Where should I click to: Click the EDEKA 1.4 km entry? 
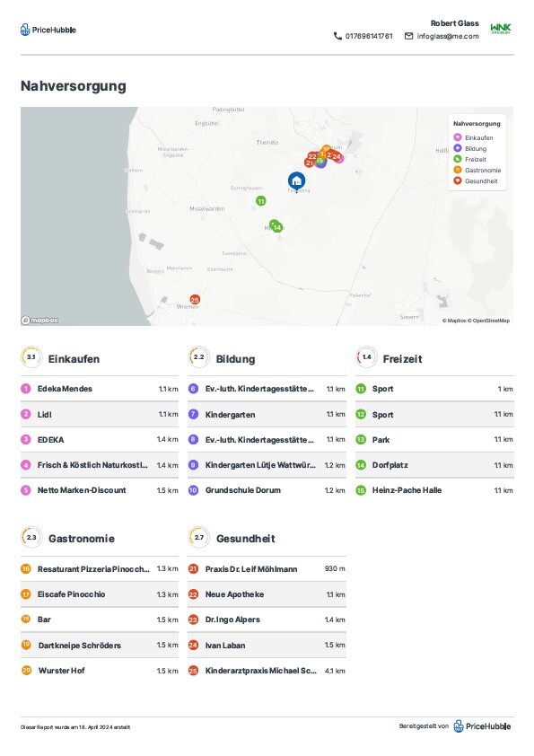100,440
